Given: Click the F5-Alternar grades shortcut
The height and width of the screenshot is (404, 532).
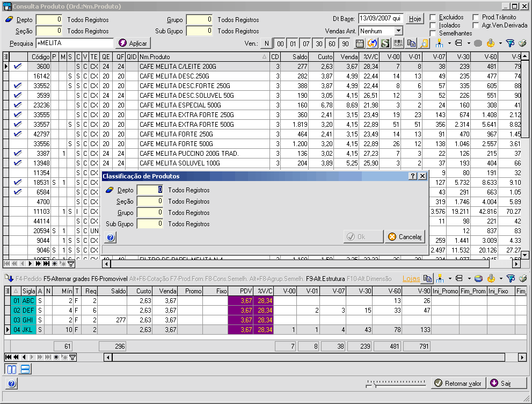Looking at the screenshot, I should tap(67, 279).
